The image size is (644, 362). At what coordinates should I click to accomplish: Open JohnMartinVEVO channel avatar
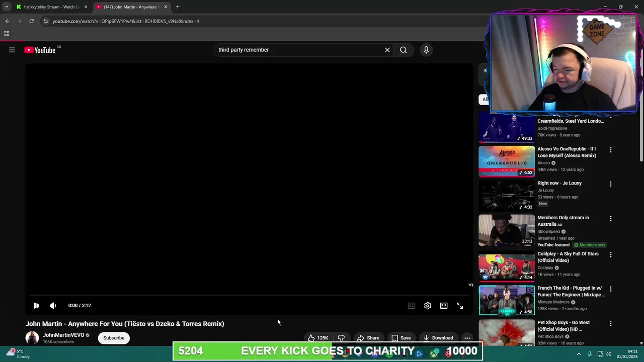click(32, 338)
